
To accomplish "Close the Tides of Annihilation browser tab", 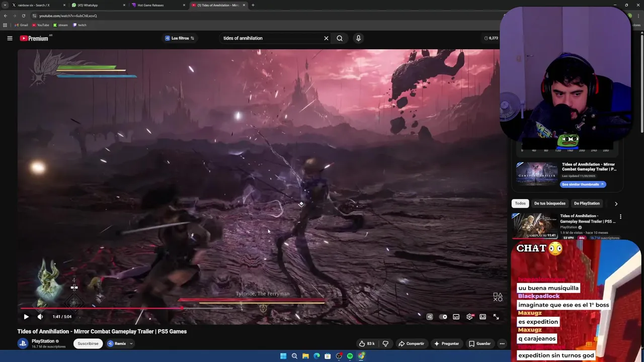I will click(244, 5).
